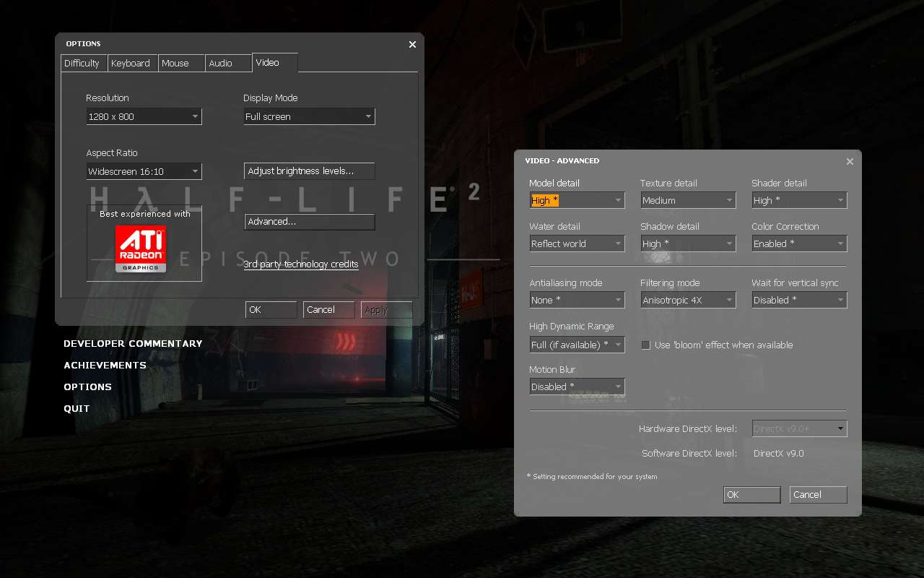Open Options from main menu
924x578 pixels.
point(87,387)
